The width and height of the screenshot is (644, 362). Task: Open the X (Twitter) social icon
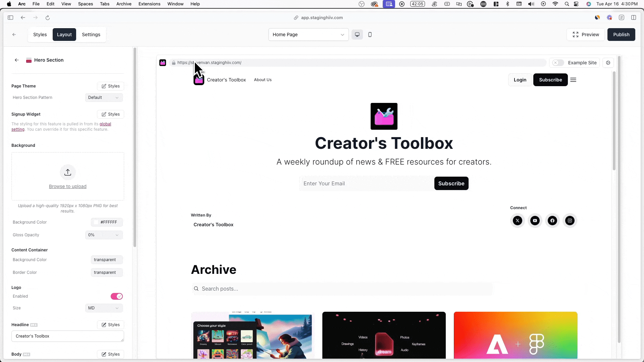click(518, 221)
